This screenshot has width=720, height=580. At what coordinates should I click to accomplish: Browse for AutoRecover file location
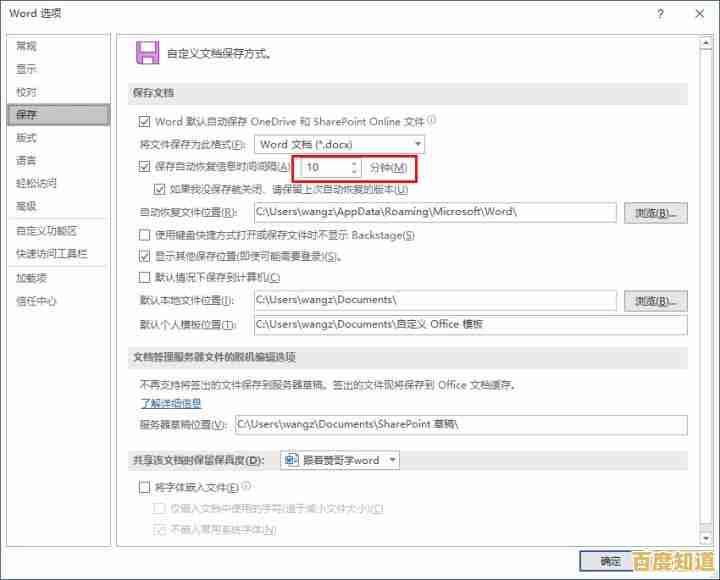[655, 213]
